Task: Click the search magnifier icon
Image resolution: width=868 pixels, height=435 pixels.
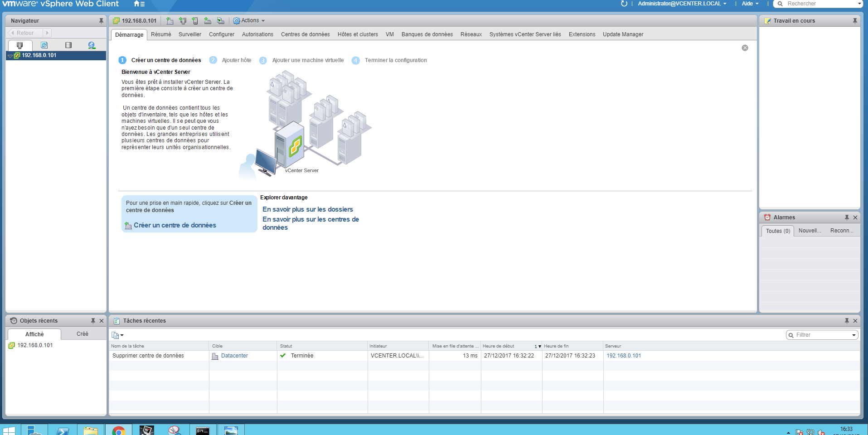Action: click(x=780, y=4)
